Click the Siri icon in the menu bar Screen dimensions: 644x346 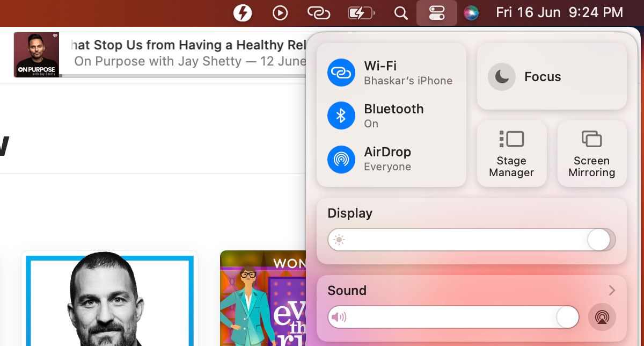point(470,12)
